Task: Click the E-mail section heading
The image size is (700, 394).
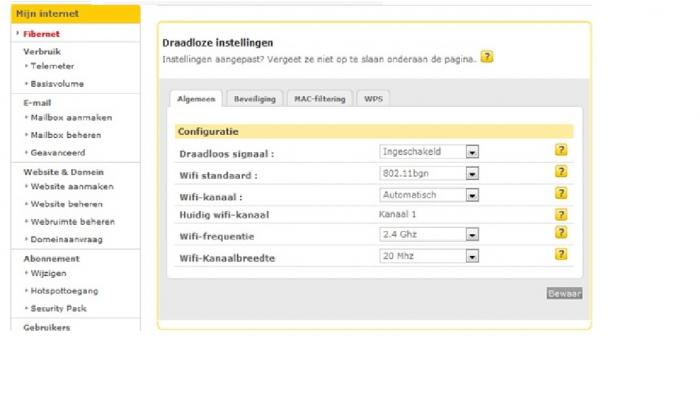Action: pyautogui.click(x=37, y=103)
